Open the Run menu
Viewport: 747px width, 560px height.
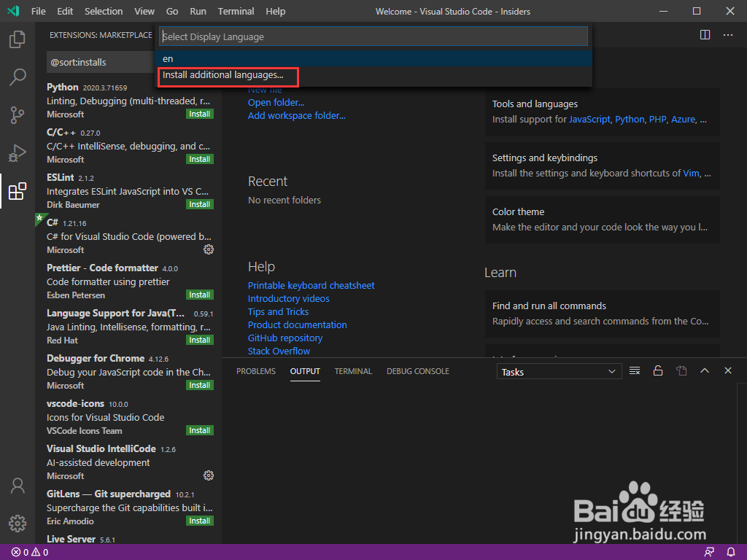198,11
